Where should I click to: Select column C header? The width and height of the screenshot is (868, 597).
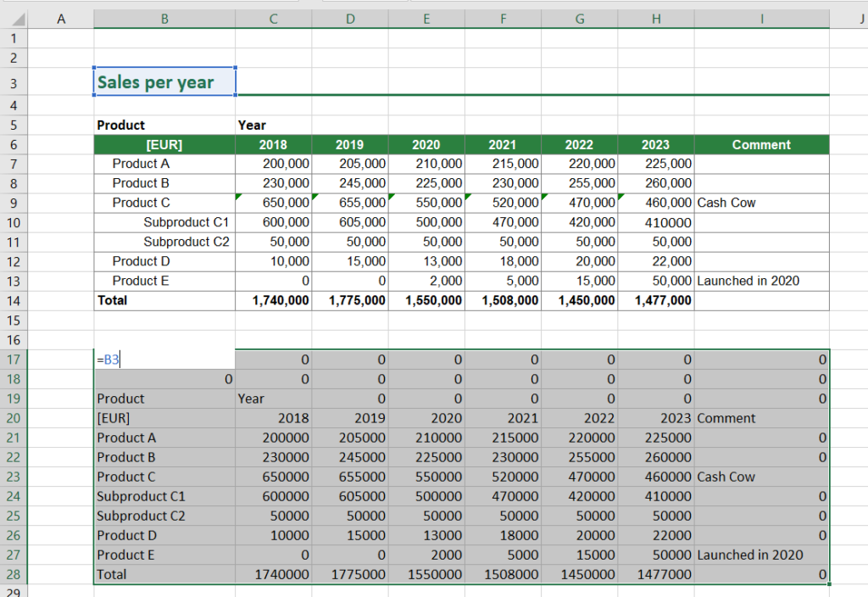(x=273, y=19)
